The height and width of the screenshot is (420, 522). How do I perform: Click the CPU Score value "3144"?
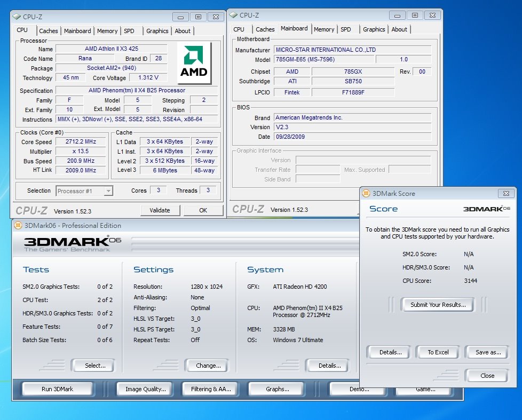[x=470, y=281]
